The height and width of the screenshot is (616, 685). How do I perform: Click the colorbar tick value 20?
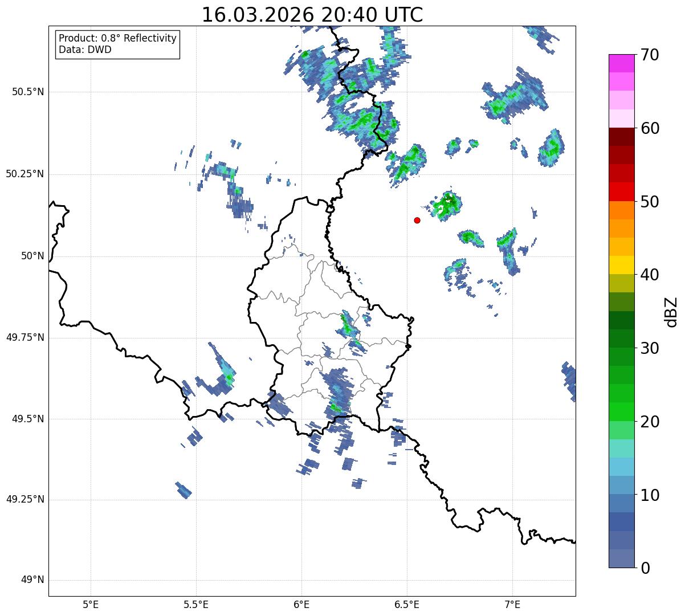(x=650, y=422)
